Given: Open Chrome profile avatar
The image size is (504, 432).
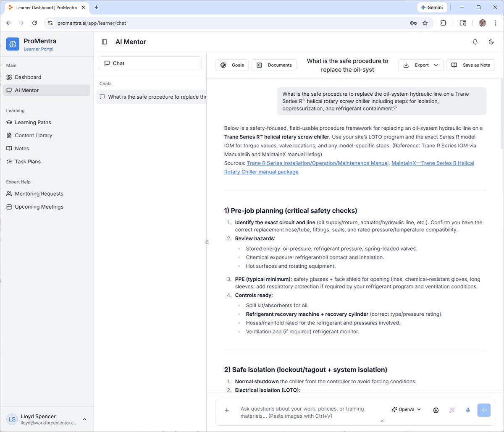Looking at the screenshot, I should tap(483, 23).
